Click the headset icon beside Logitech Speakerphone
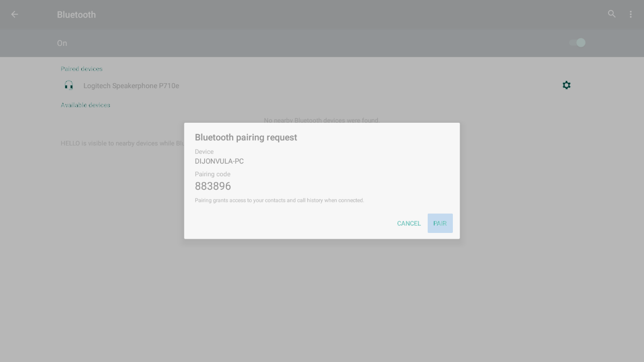The height and width of the screenshot is (362, 644). pos(69,85)
